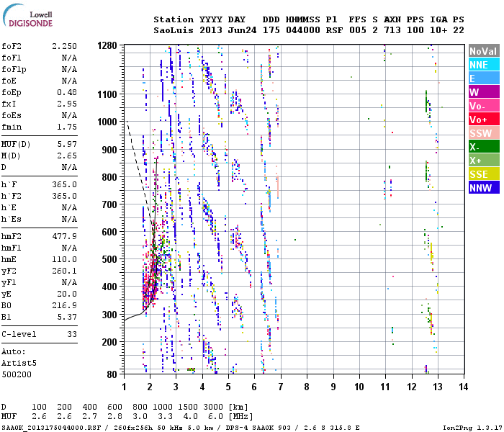Click the fmin value 1.75

point(67,127)
